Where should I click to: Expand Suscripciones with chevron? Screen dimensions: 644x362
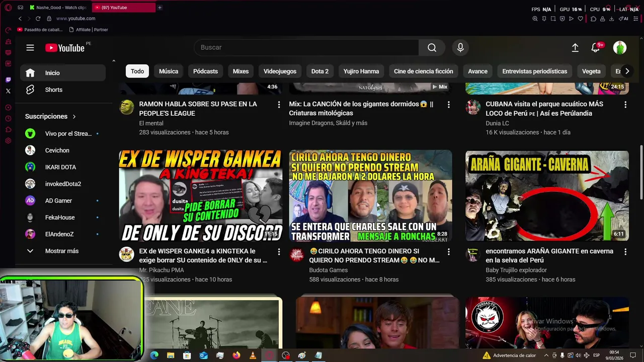(x=74, y=117)
